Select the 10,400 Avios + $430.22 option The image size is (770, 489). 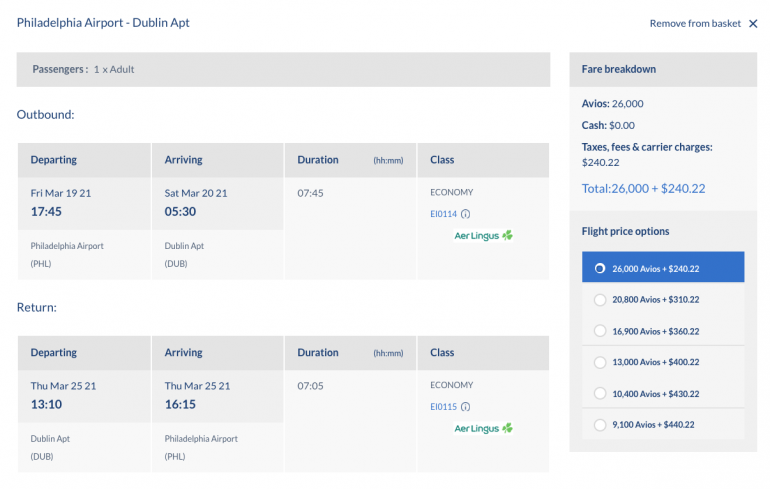click(x=599, y=393)
